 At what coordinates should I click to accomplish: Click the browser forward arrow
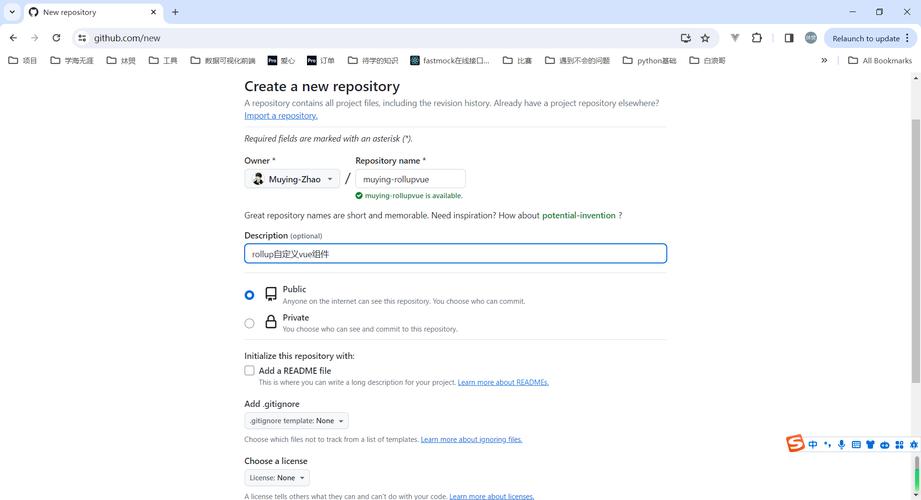(x=35, y=38)
